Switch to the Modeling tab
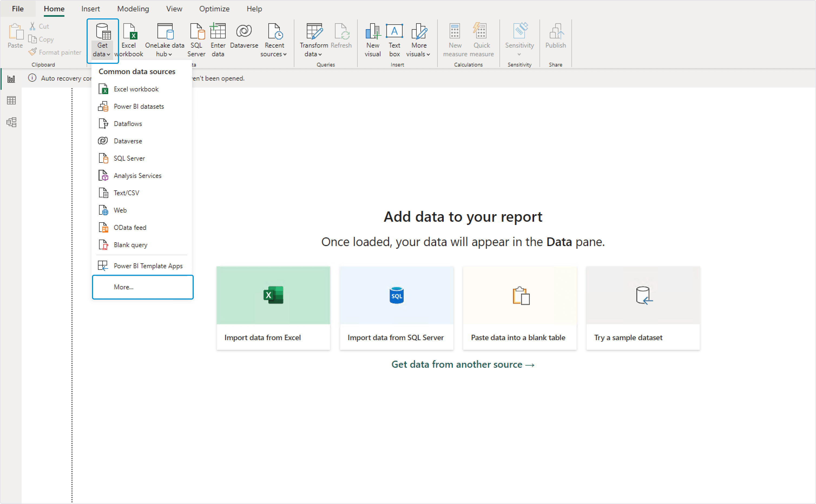Image resolution: width=816 pixels, height=504 pixels. pyautogui.click(x=133, y=9)
